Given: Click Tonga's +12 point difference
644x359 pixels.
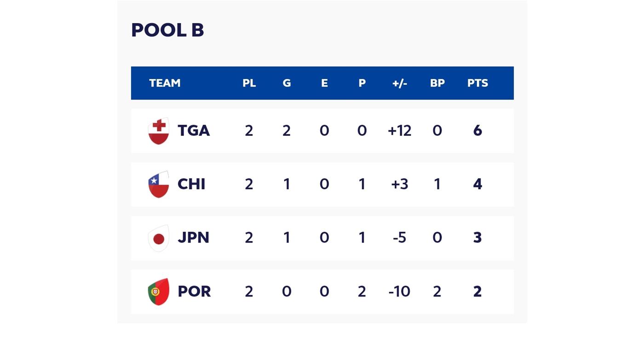Looking at the screenshot, I should click(x=399, y=131).
